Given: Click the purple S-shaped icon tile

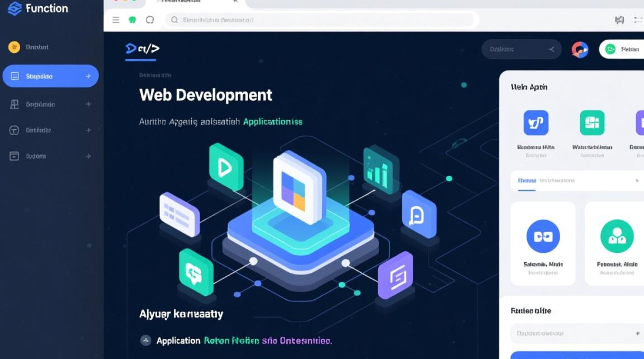Looking at the screenshot, I should coord(396,276).
